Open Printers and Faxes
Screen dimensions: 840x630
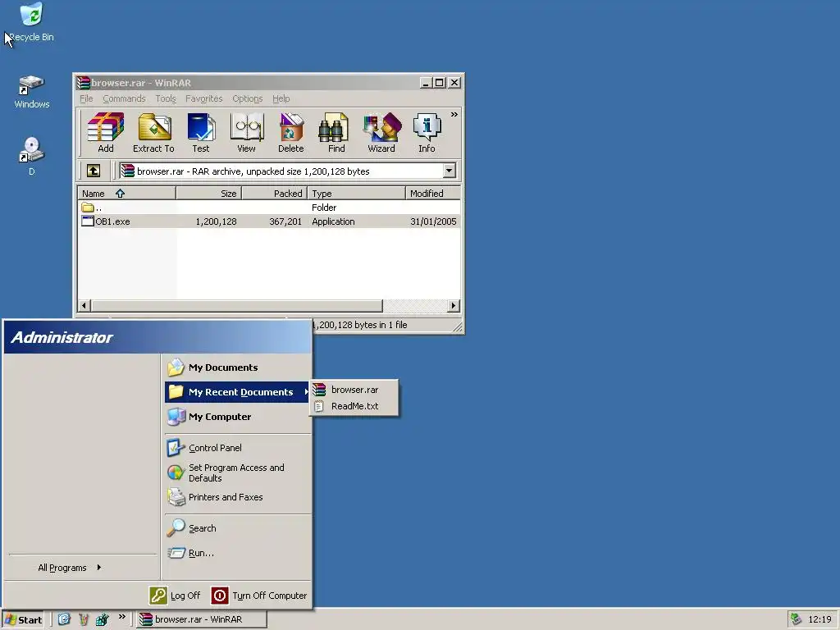pos(237,497)
